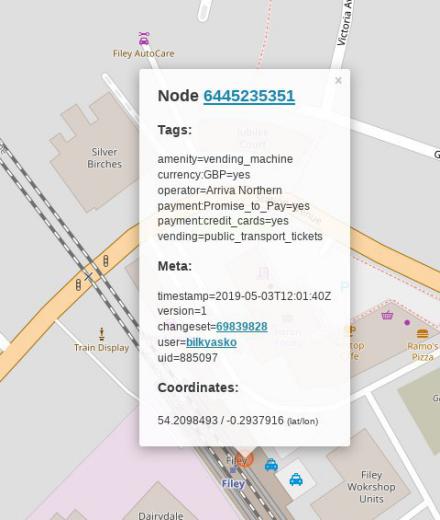440x520 pixels.
Task: Open user bilkyasko profile link
Action: 211,342
